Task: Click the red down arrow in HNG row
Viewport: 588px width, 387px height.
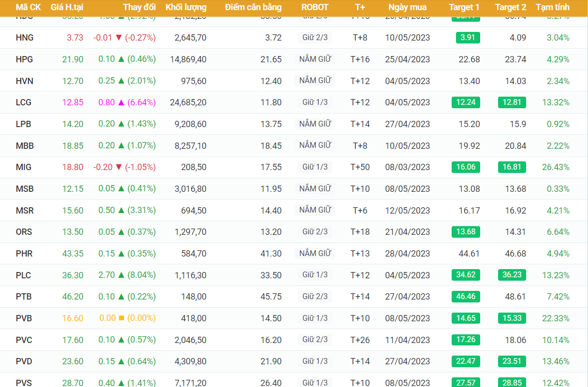Action: (119, 38)
